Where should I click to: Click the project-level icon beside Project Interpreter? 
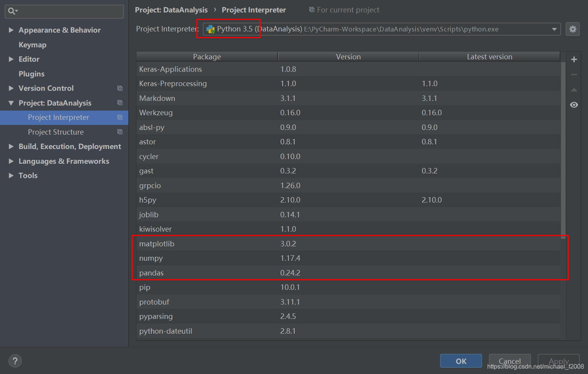120,118
